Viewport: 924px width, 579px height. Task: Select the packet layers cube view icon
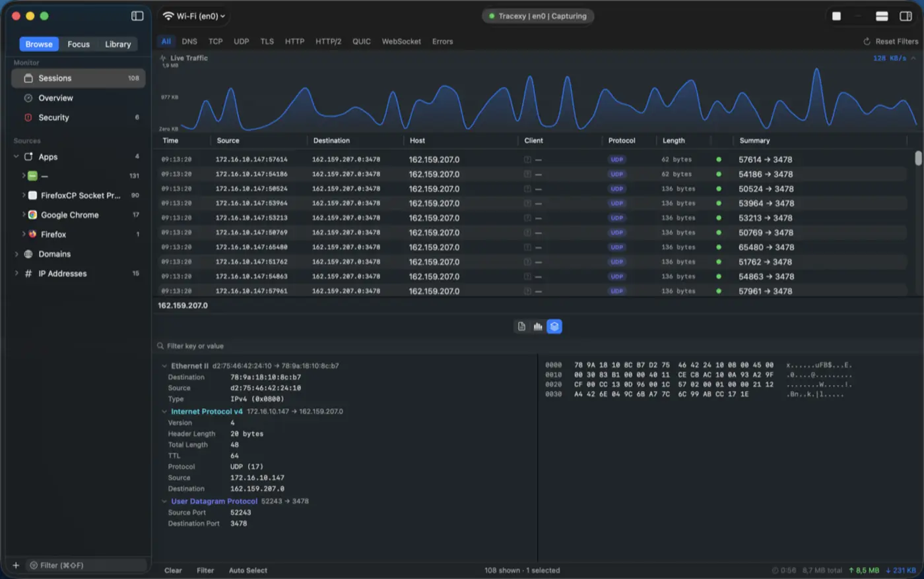pos(554,326)
